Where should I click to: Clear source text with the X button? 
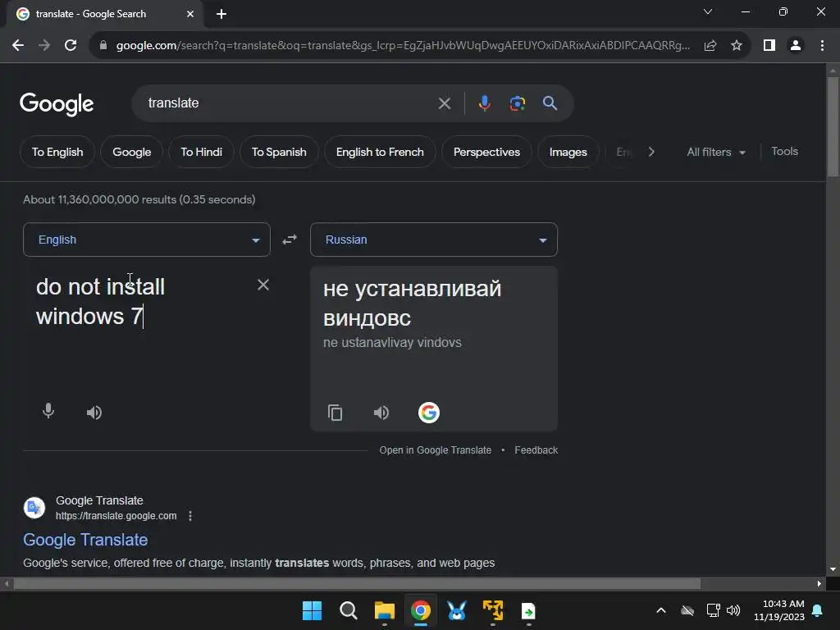click(x=263, y=285)
